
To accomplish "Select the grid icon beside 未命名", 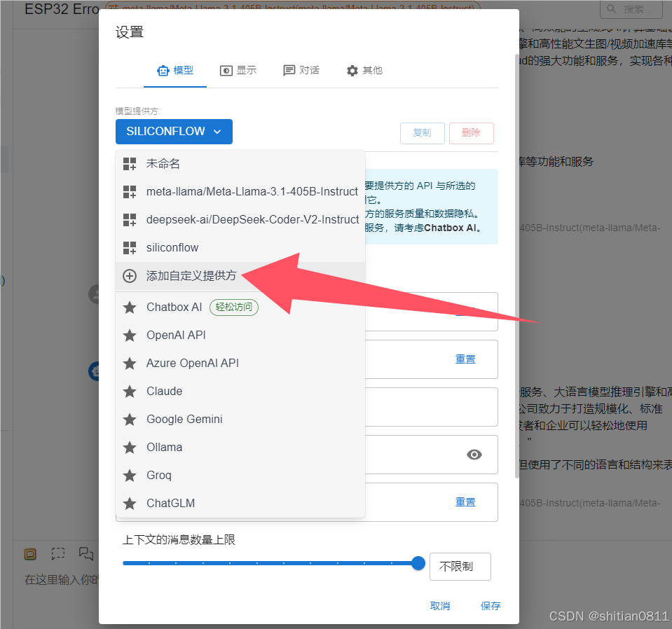I will pos(130,164).
